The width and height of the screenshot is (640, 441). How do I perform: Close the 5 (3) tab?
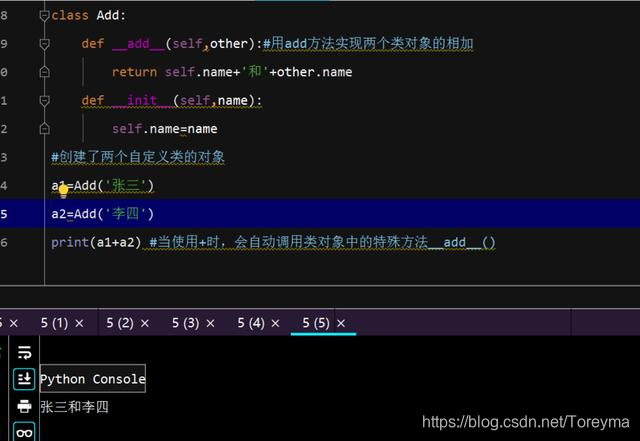(210, 324)
